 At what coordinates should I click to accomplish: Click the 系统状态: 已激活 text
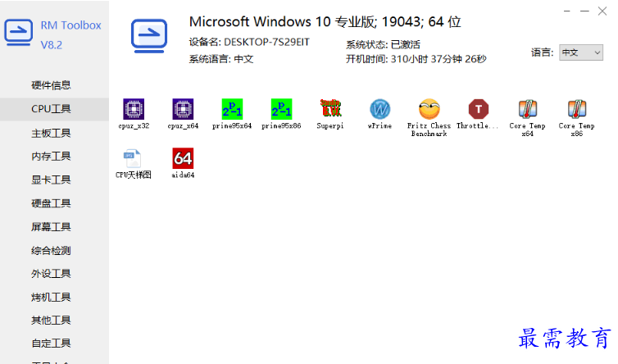coord(383,44)
